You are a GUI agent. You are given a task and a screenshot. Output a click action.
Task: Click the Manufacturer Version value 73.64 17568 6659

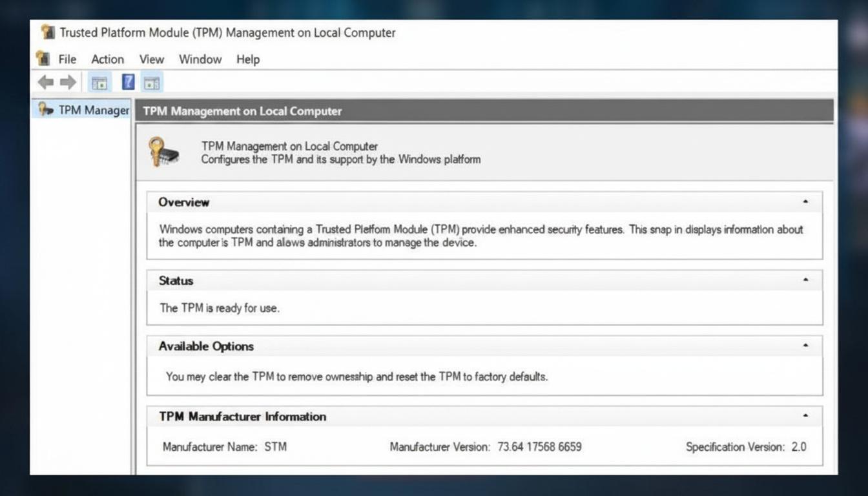tap(539, 446)
